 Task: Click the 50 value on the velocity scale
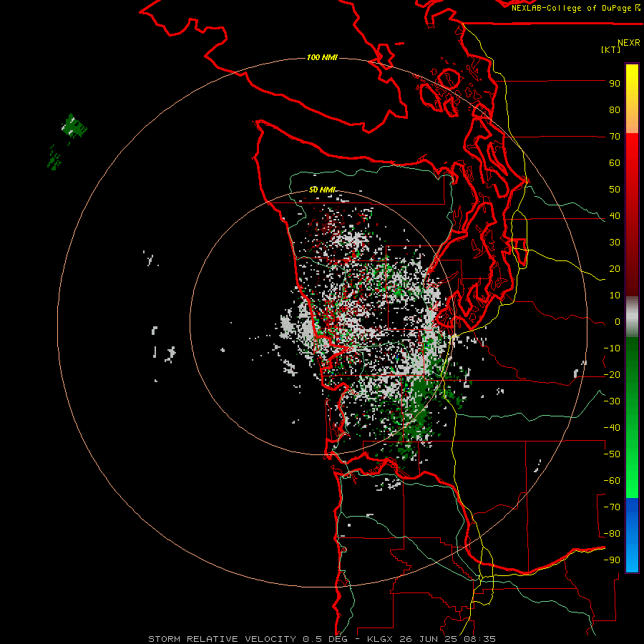[615, 190]
